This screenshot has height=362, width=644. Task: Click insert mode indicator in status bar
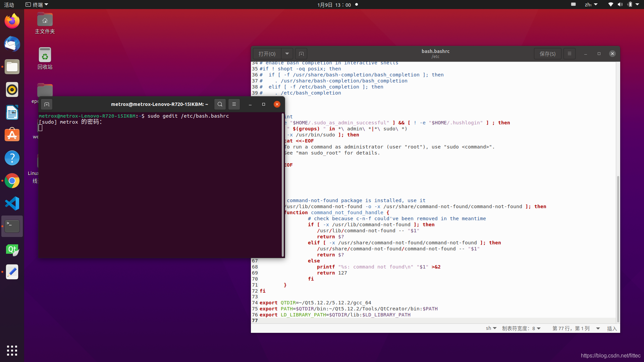tap(612, 328)
